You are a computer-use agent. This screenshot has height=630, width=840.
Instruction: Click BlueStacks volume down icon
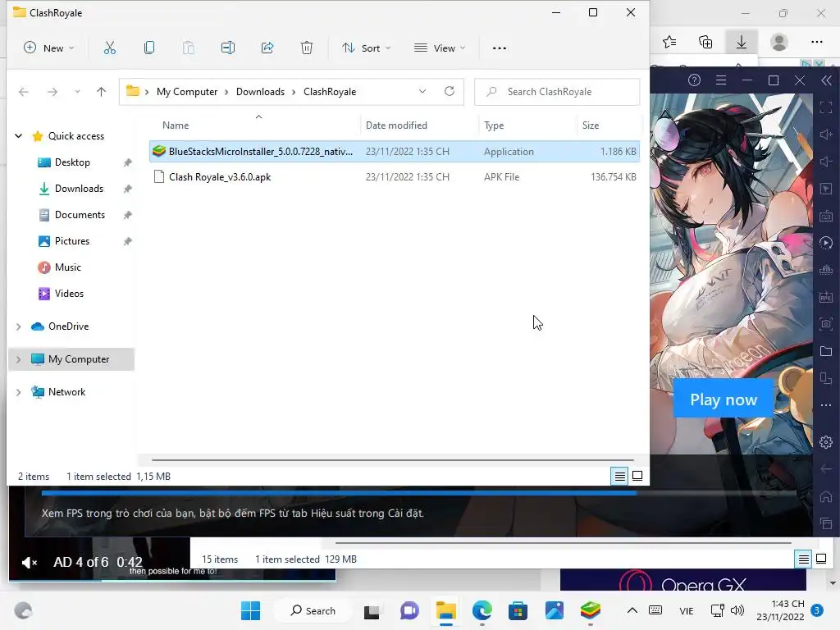(x=826, y=162)
